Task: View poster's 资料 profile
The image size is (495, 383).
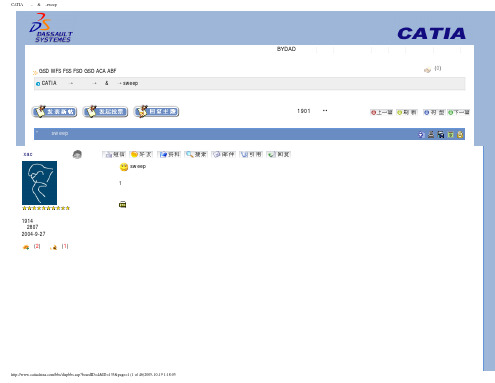Action: coord(169,154)
